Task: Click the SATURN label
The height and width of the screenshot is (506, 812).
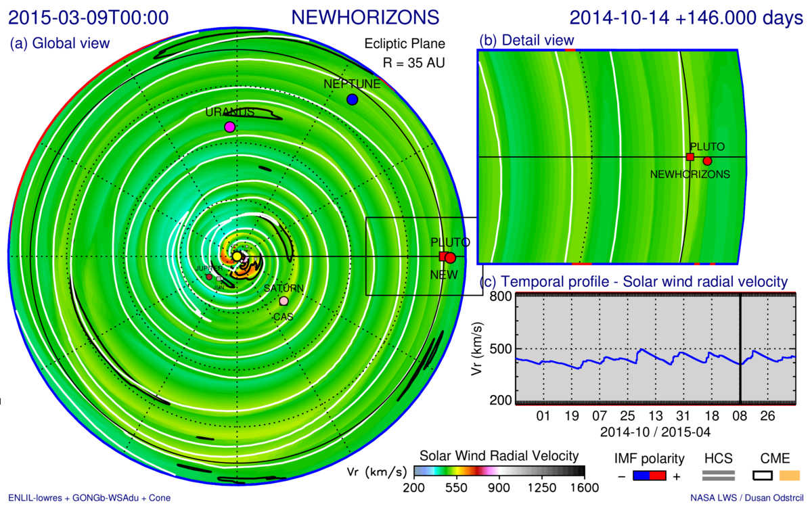Action: click(284, 289)
